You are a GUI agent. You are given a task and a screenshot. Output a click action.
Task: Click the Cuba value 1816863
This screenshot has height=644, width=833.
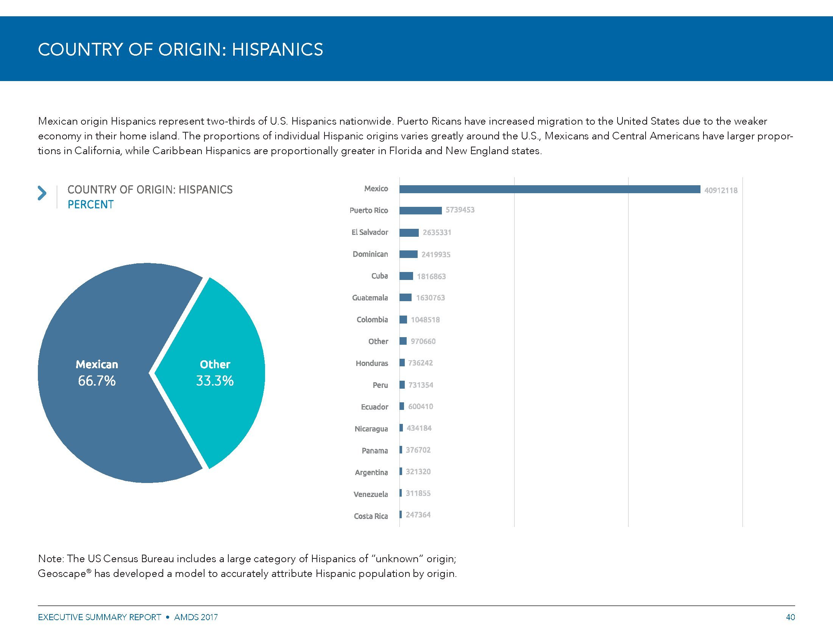coord(431,276)
